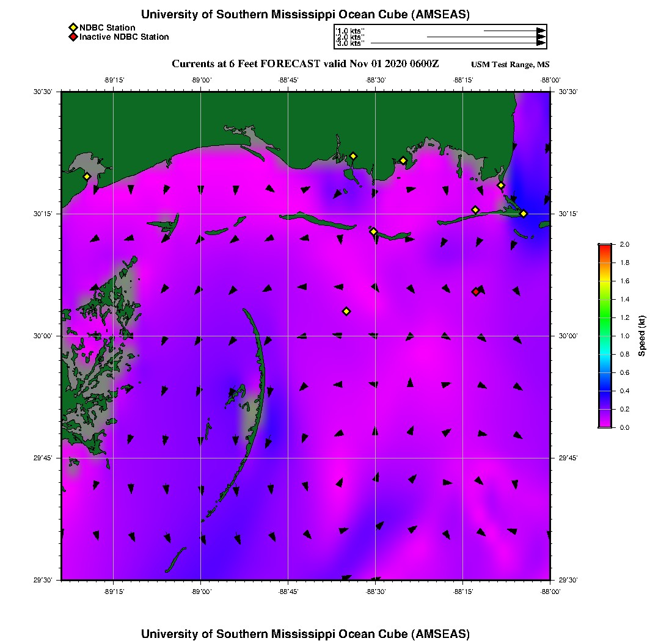
Task: Click the 3.0 kts legend arrowhead
Action: [x=541, y=43]
